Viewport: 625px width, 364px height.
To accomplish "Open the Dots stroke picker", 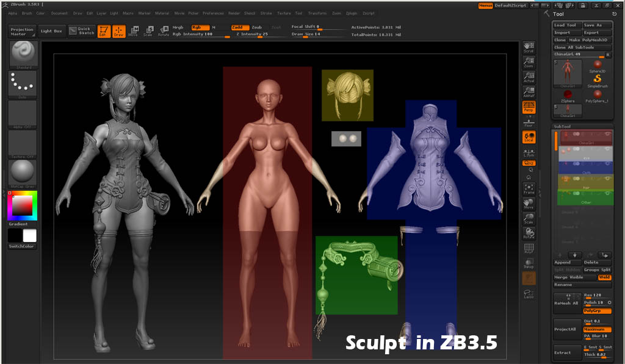I will (x=23, y=84).
